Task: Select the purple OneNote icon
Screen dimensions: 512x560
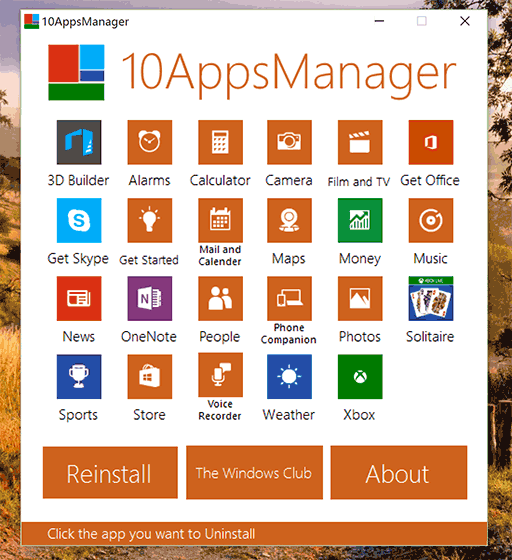Action: tap(150, 298)
